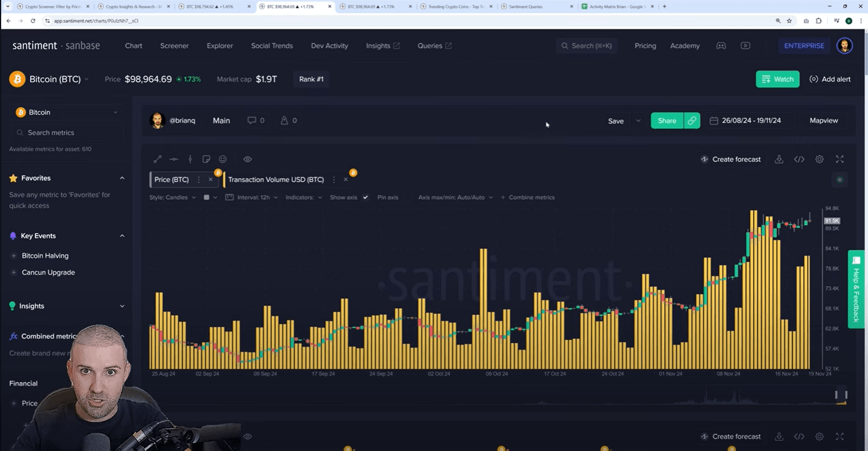The width and height of the screenshot is (868, 451).
Task: Open embed code icon for the top chart
Action: pos(799,159)
